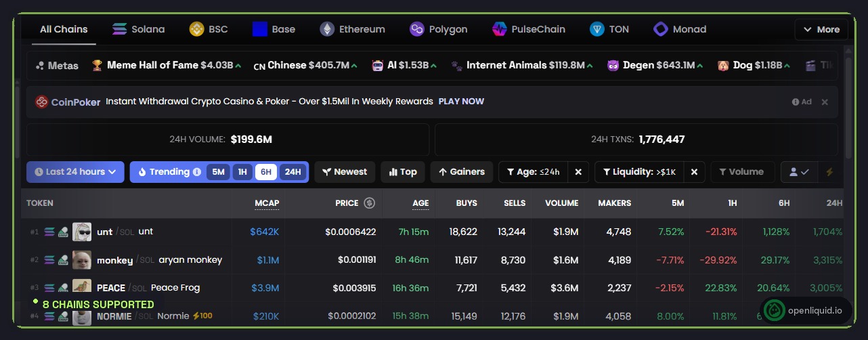Click the PLAY NOW link
Screen dimensions: 868x340
461,102
